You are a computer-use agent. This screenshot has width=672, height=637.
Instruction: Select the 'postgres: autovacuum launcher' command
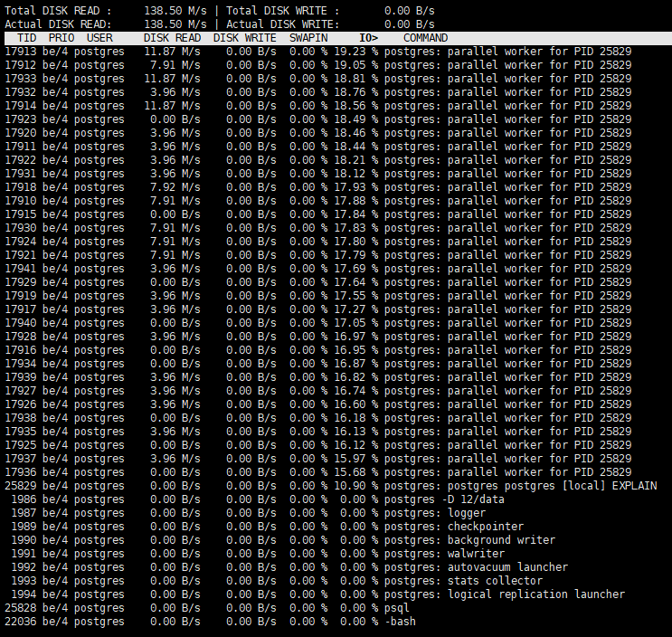(x=476, y=567)
